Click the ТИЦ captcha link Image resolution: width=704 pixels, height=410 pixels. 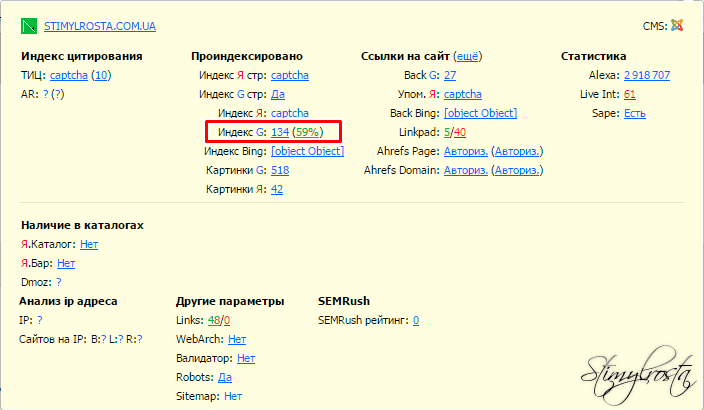69,75
